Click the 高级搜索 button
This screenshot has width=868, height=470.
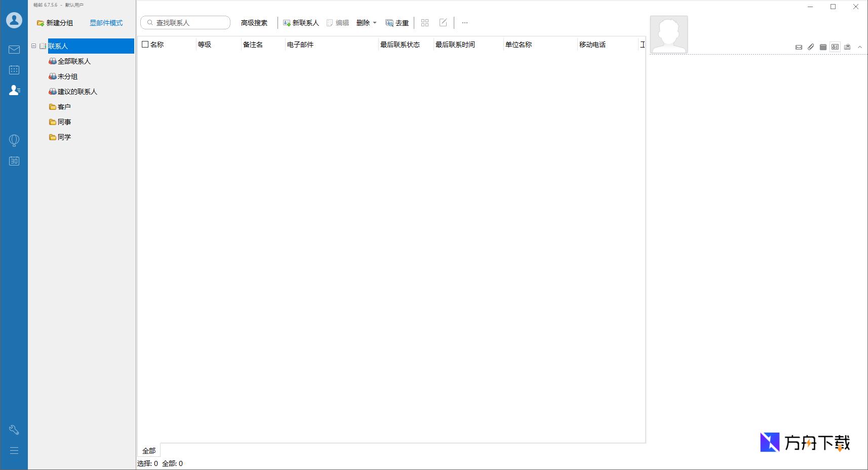[x=254, y=23]
